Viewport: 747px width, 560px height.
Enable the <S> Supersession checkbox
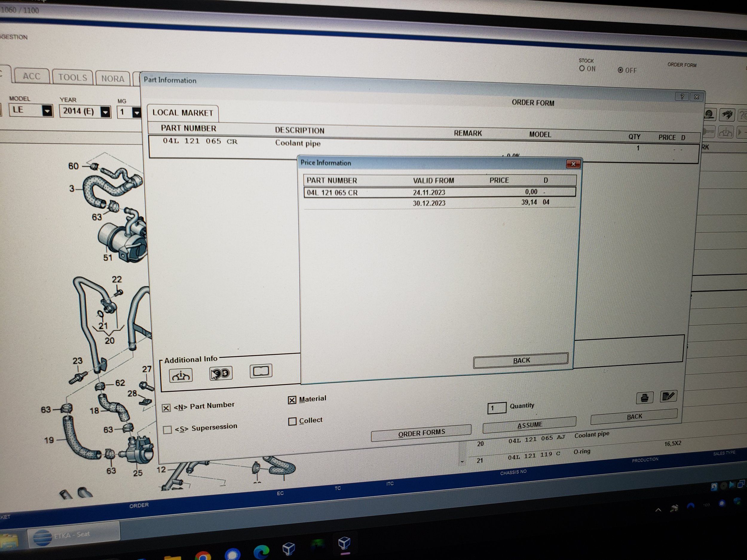click(x=167, y=430)
